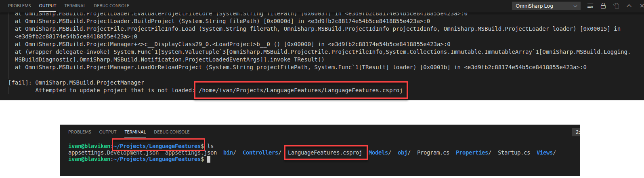The width and height of the screenshot is (644, 178).
Task: Click the Views/ directory in terminal output
Action: [546, 153]
